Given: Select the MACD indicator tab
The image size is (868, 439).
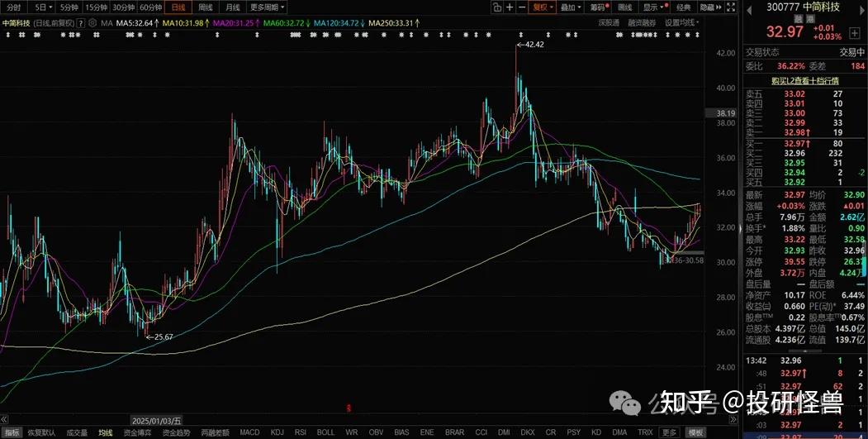Looking at the screenshot, I should click(249, 432).
